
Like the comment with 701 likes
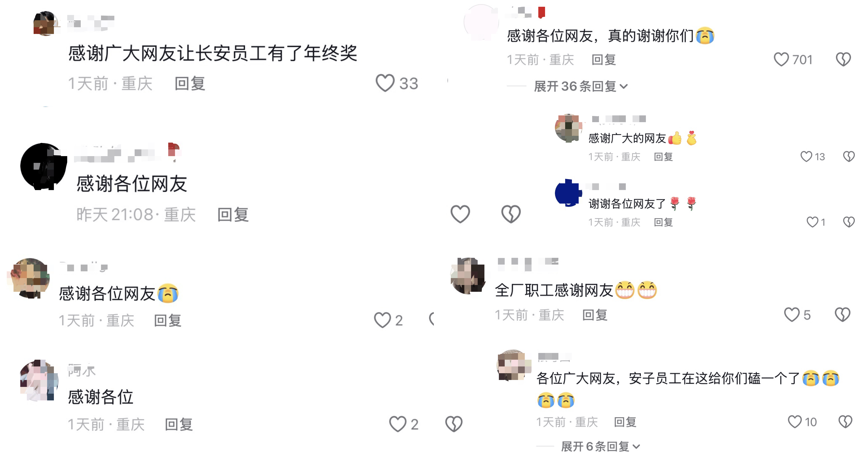pos(781,60)
